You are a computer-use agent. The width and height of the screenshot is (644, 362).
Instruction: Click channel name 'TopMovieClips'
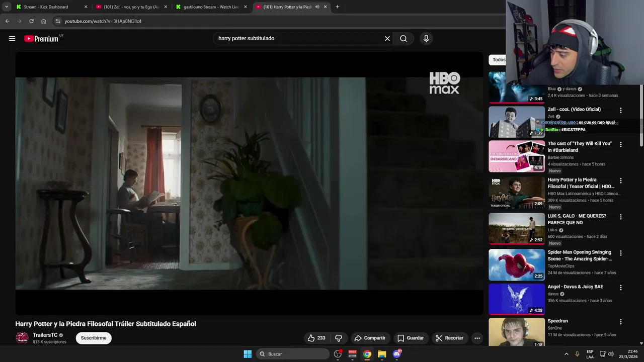(561, 266)
